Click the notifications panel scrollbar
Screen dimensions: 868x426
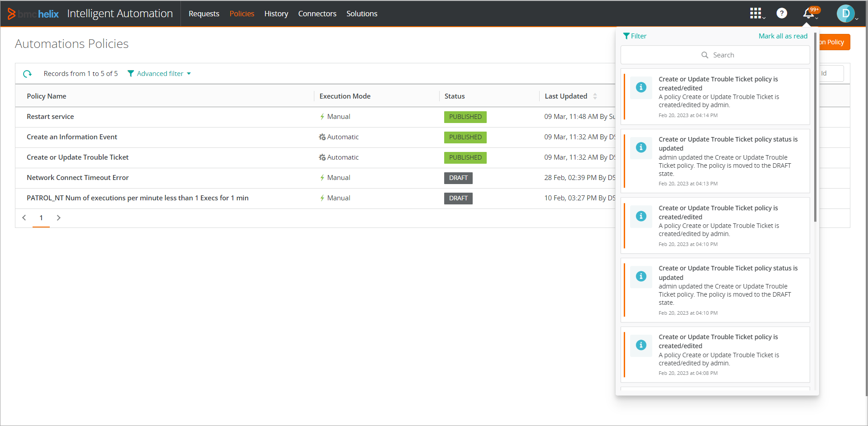pyautogui.click(x=815, y=128)
